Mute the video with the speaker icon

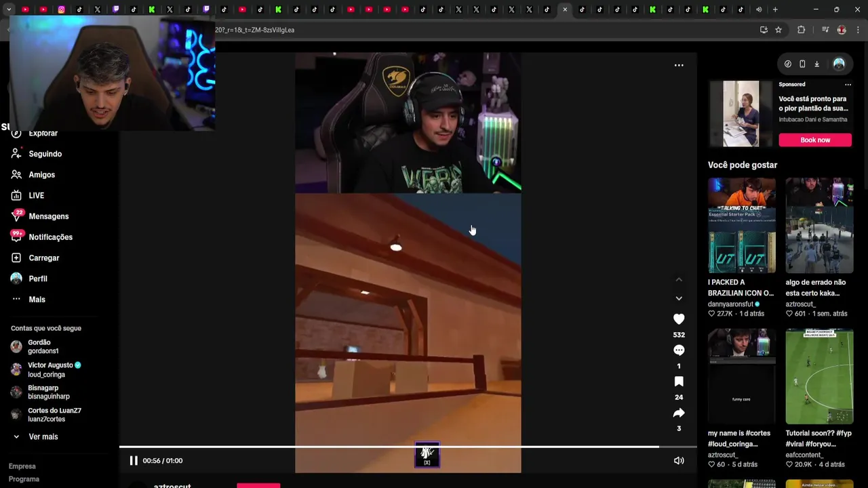tap(679, 461)
